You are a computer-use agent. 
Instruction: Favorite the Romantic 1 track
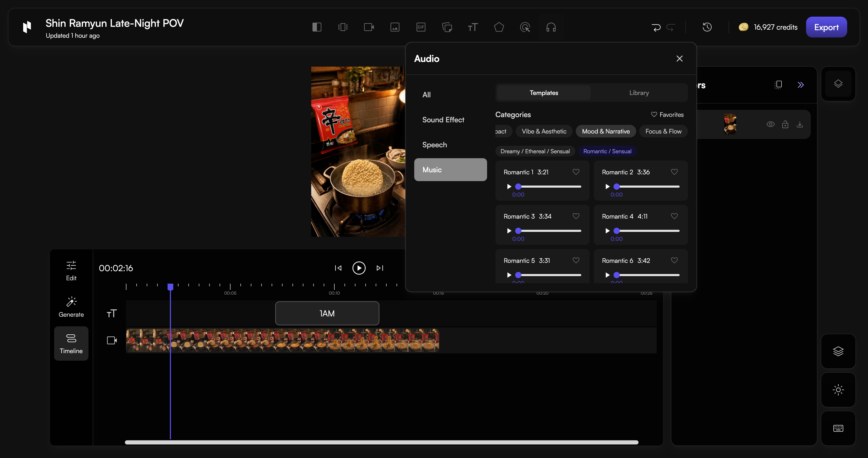click(576, 172)
